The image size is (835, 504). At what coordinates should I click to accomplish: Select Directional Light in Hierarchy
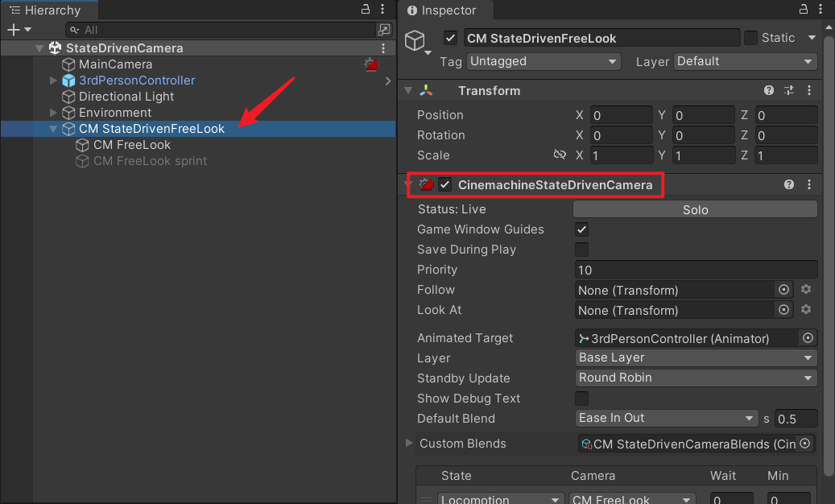(x=126, y=97)
